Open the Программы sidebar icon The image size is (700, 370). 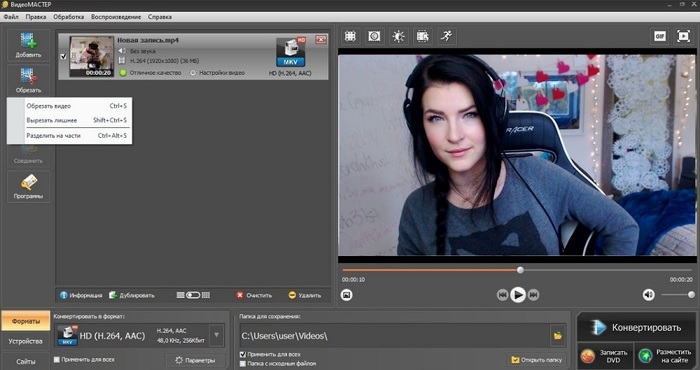click(28, 187)
